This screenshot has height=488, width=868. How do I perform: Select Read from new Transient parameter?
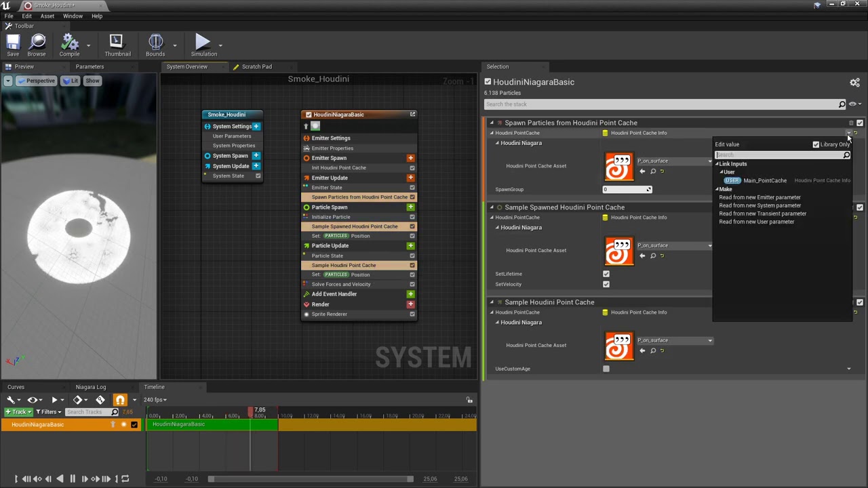coord(762,213)
